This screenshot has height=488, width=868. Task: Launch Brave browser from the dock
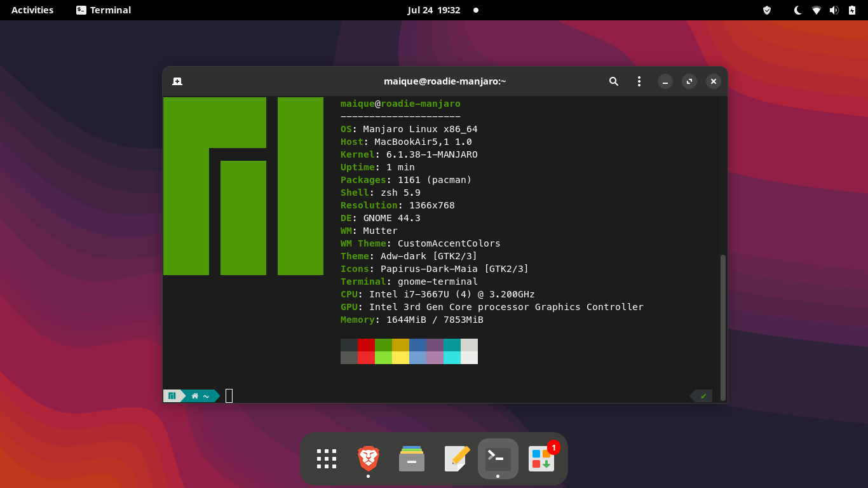pos(369,459)
